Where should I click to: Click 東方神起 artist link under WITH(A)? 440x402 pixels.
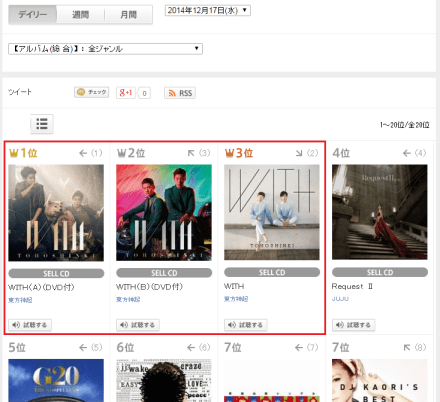coord(20,300)
